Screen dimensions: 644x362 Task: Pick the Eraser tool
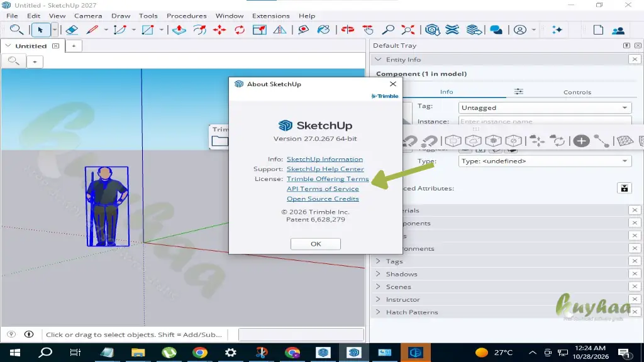click(72, 30)
